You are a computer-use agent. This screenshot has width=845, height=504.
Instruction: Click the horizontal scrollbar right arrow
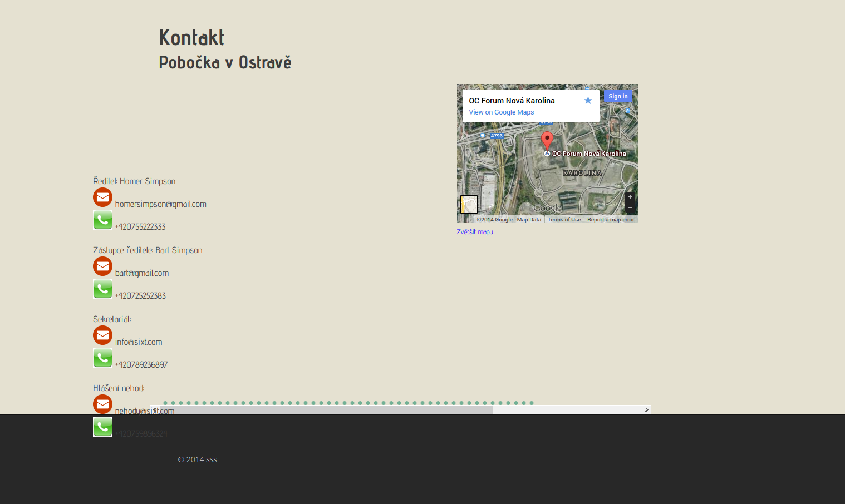pyautogui.click(x=646, y=410)
